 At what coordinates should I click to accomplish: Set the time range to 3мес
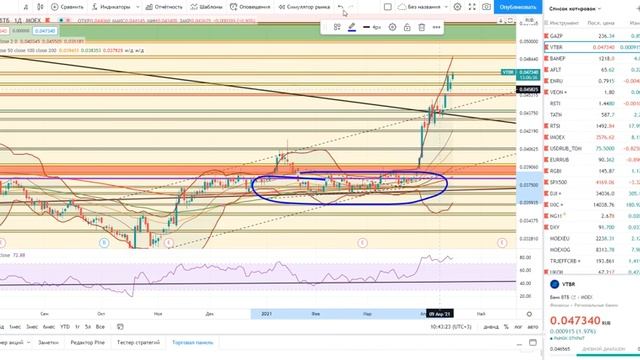click(x=32, y=327)
